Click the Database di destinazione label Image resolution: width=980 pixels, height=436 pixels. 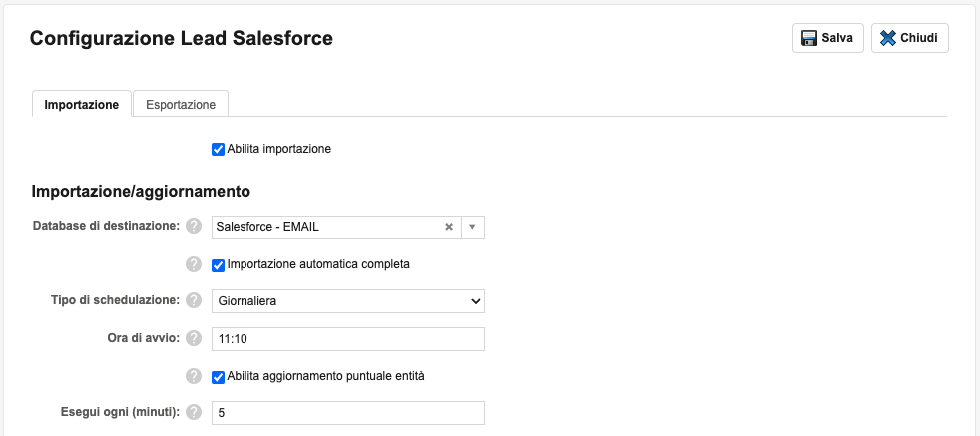pos(106,226)
